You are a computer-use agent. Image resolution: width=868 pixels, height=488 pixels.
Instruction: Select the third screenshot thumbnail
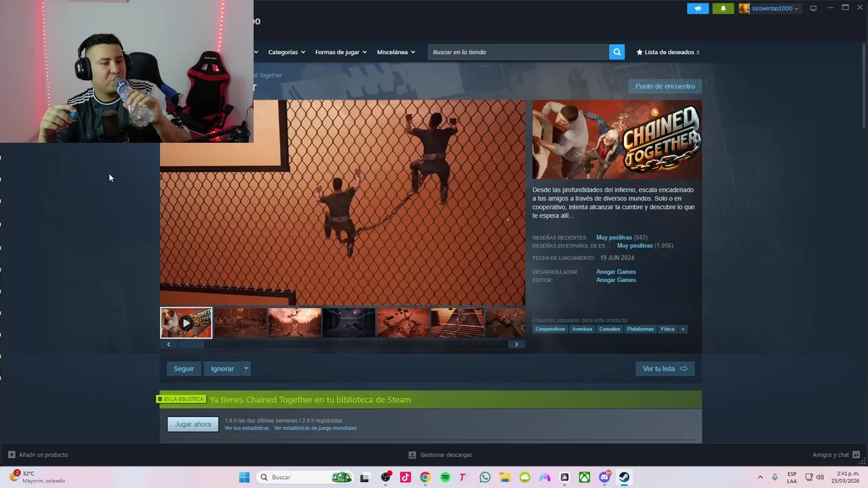point(295,323)
